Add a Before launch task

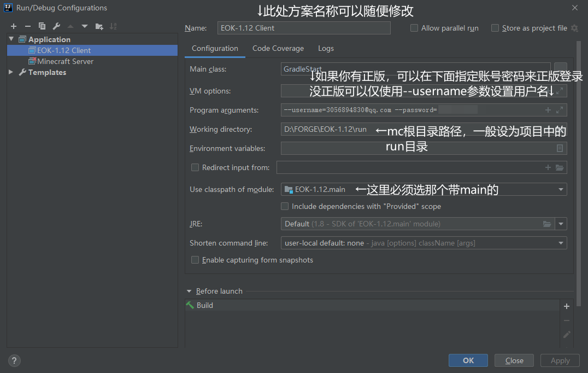pos(567,306)
